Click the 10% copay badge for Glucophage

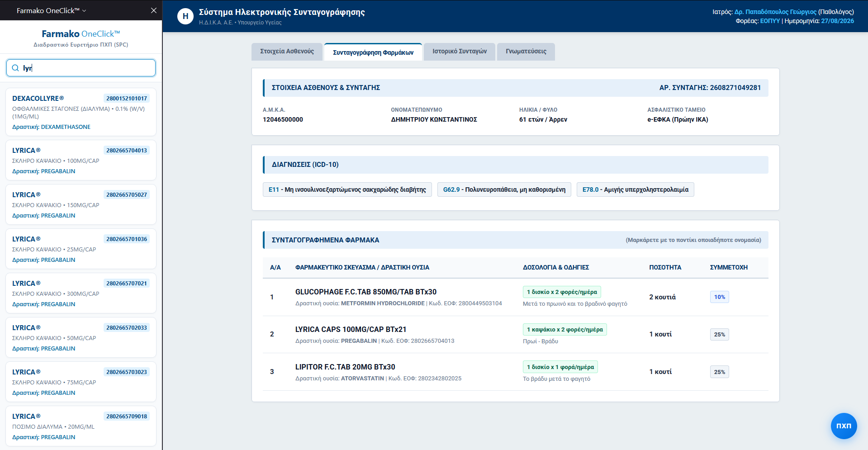[720, 297]
